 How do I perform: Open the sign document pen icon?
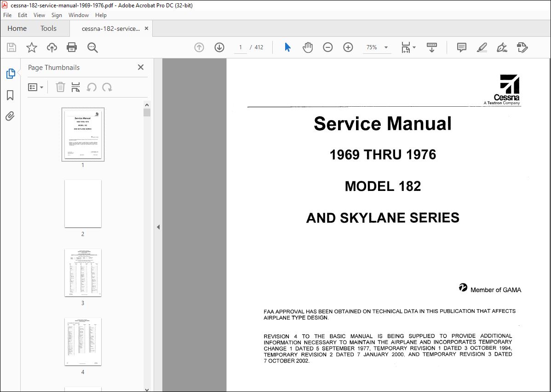pyautogui.click(x=502, y=47)
